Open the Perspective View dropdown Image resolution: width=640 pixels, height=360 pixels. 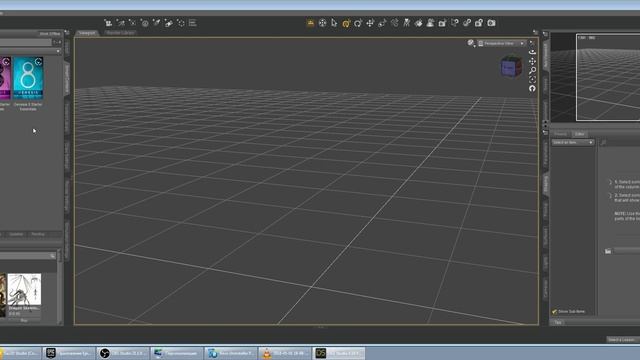pos(501,43)
